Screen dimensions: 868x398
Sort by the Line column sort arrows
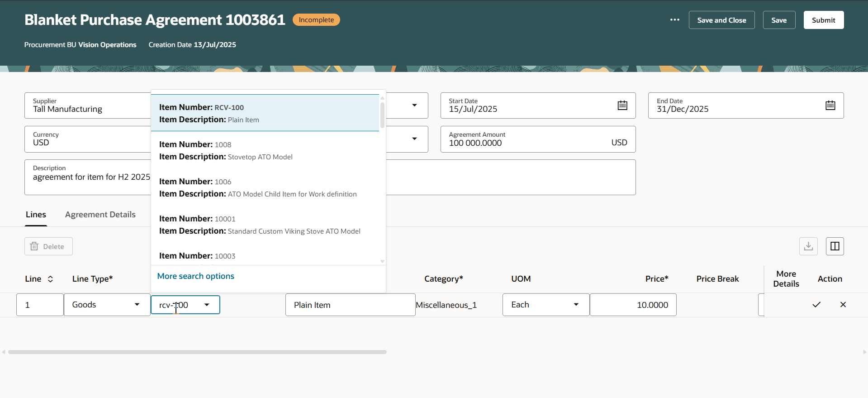[50, 279]
